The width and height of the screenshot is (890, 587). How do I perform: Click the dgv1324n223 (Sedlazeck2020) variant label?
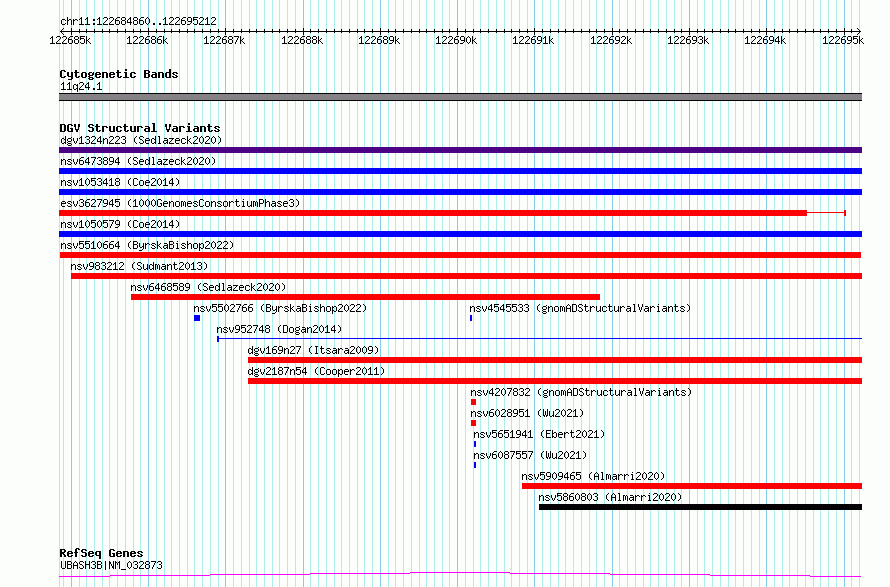coord(141,140)
